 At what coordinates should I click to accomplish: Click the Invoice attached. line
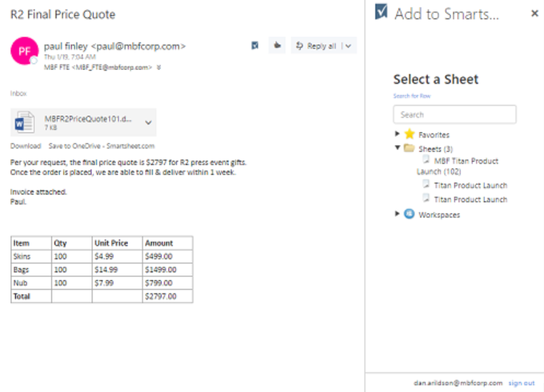(x=38, y=192)
